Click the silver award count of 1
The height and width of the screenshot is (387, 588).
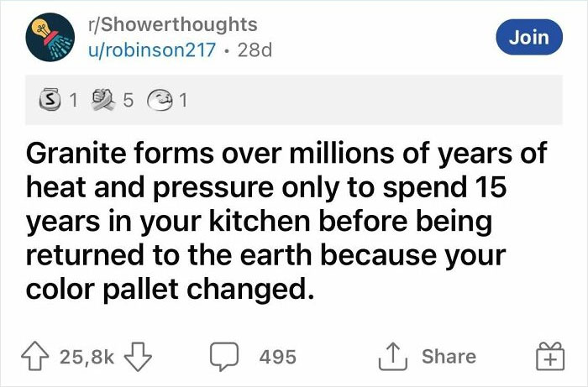tap(74, 100)
